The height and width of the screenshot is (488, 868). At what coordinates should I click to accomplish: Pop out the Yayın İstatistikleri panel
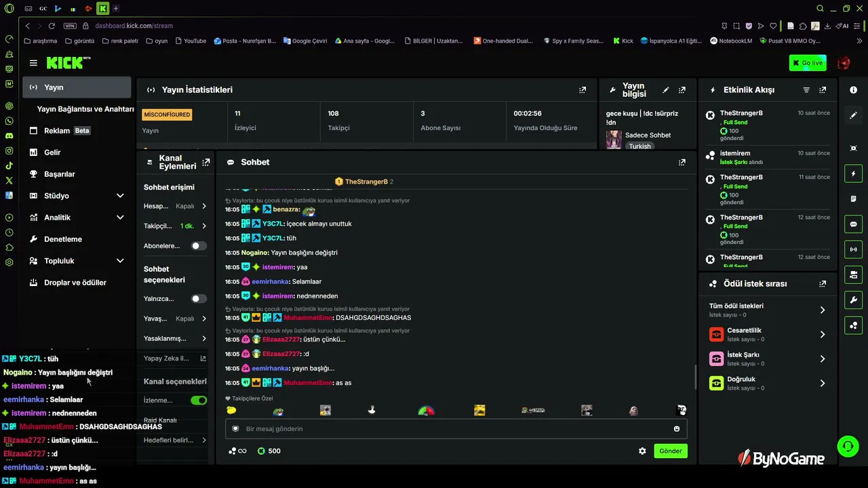[583, 89]
